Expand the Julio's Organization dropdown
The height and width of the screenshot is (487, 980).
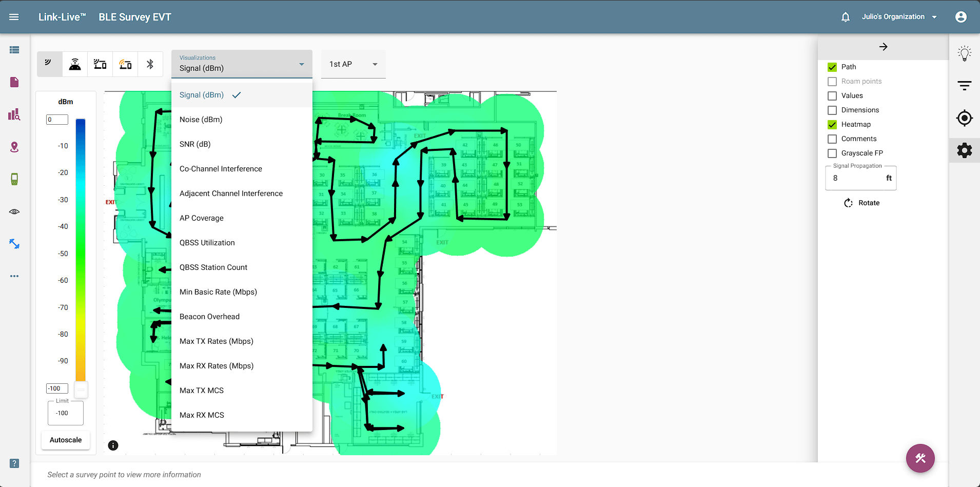coord(899,16)
